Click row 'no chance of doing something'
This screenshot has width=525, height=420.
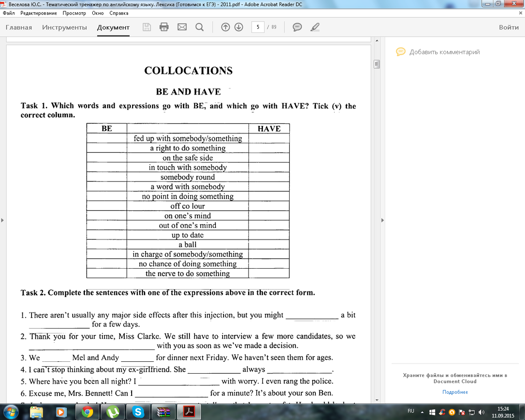tap(188, 263)
